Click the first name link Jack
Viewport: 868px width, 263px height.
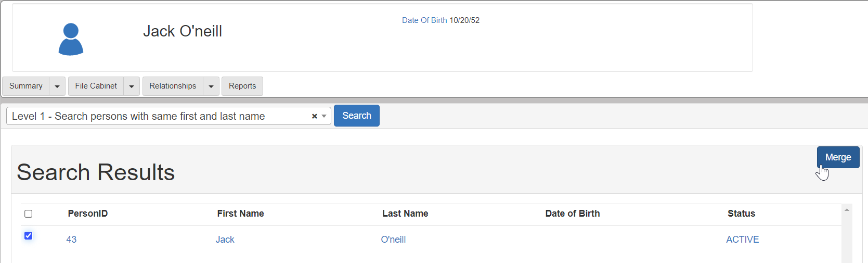225,240
